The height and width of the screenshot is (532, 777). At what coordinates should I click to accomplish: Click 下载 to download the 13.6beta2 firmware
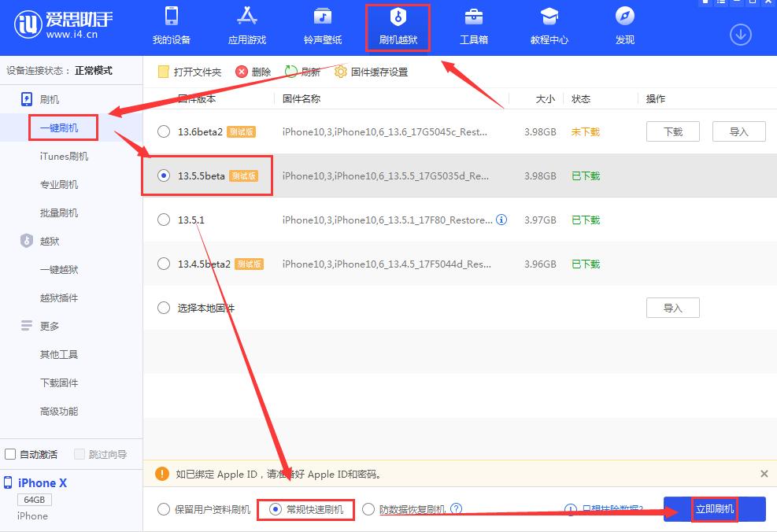pos(672,131)
